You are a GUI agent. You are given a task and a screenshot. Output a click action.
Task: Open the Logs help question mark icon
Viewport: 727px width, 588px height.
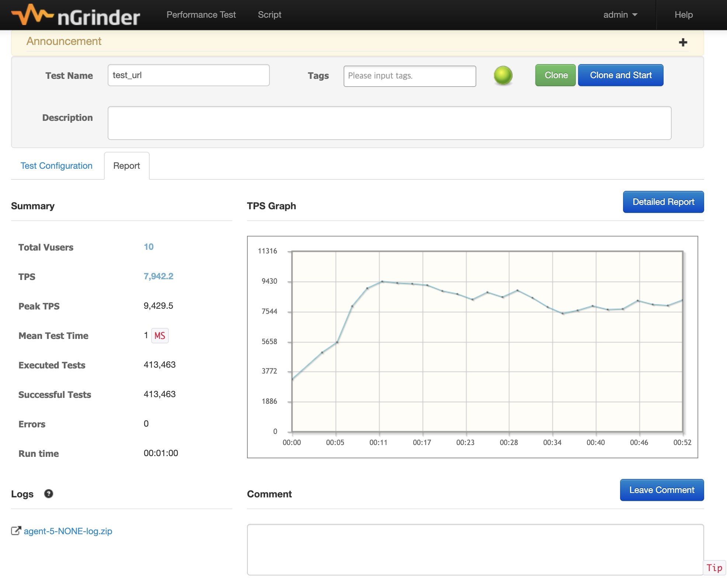point(49,494)
